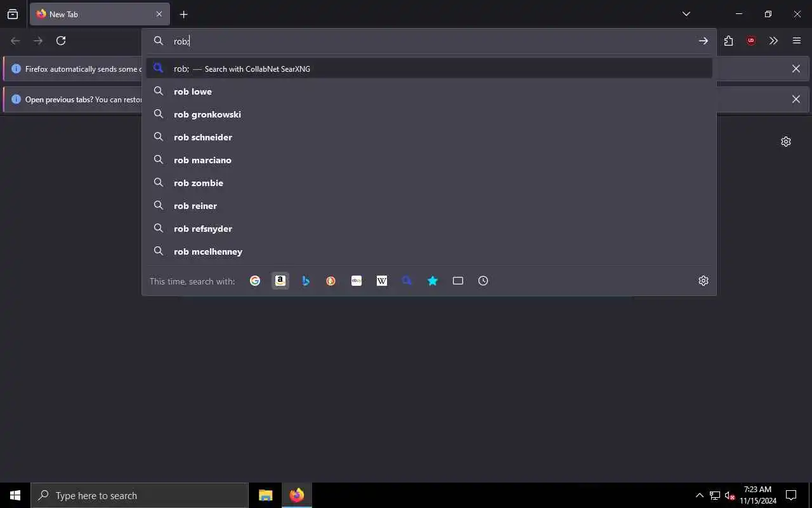
Task: Search bookmarks using the star icon
Action: (433, 281)
